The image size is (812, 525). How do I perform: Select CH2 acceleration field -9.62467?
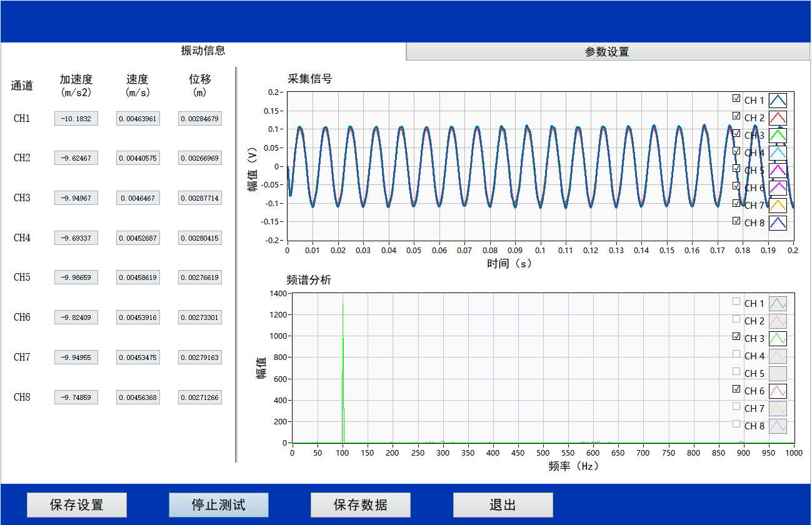76,158
